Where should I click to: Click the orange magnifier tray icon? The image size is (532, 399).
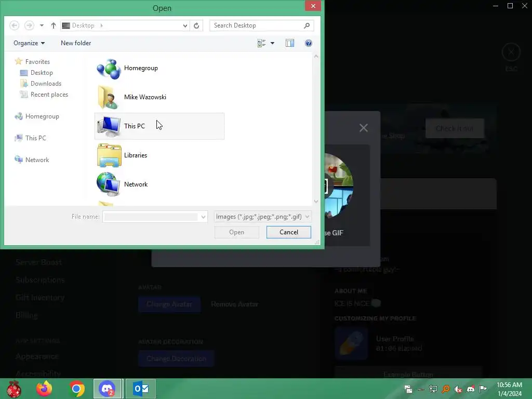tap(446, 389)
